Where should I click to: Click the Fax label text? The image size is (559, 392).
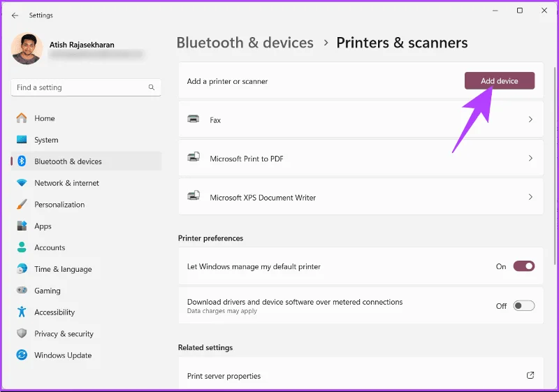[x=215, y=120]
